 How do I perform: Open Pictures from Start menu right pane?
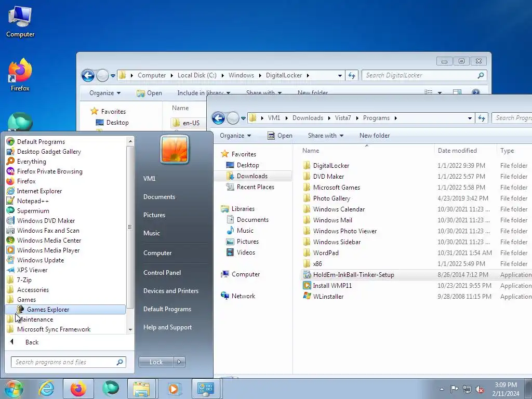pos(154,215)
